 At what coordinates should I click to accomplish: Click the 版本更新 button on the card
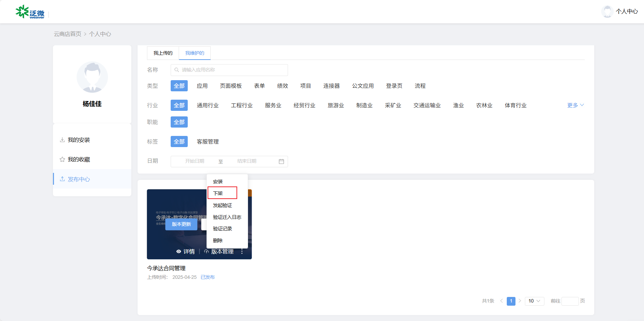181,224
